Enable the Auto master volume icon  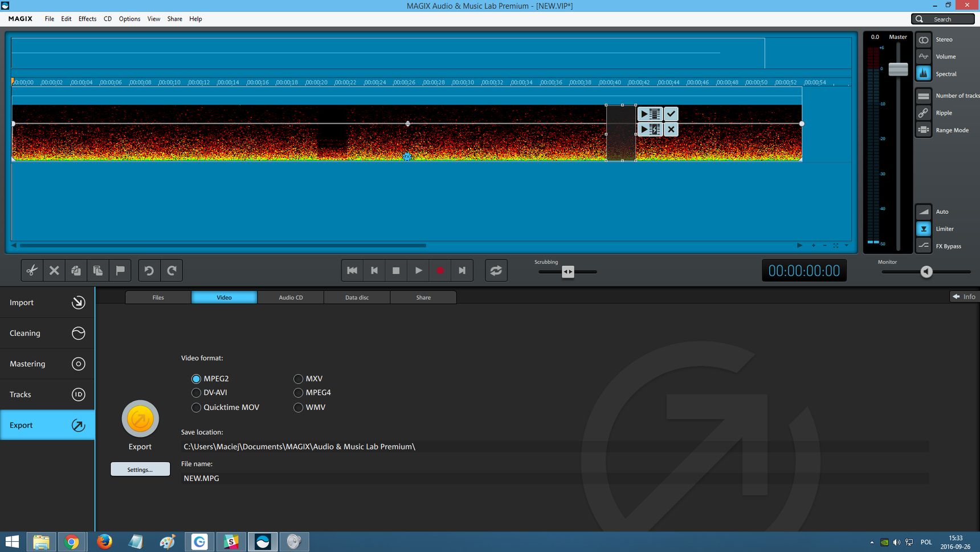click(924, 212)
